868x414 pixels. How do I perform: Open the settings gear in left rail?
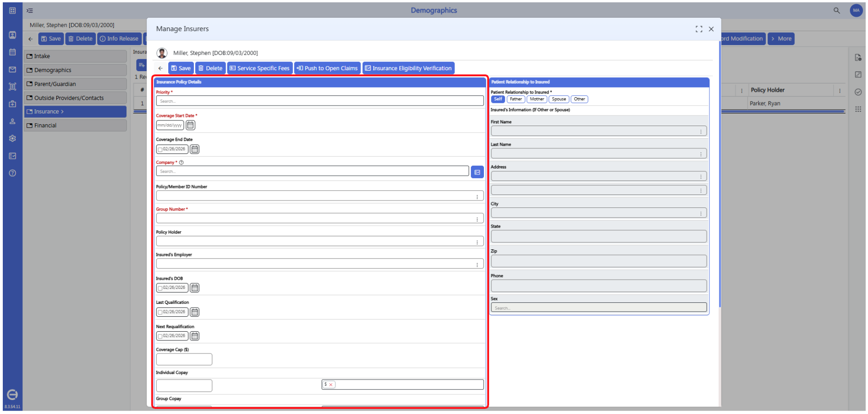click(13, 139)
